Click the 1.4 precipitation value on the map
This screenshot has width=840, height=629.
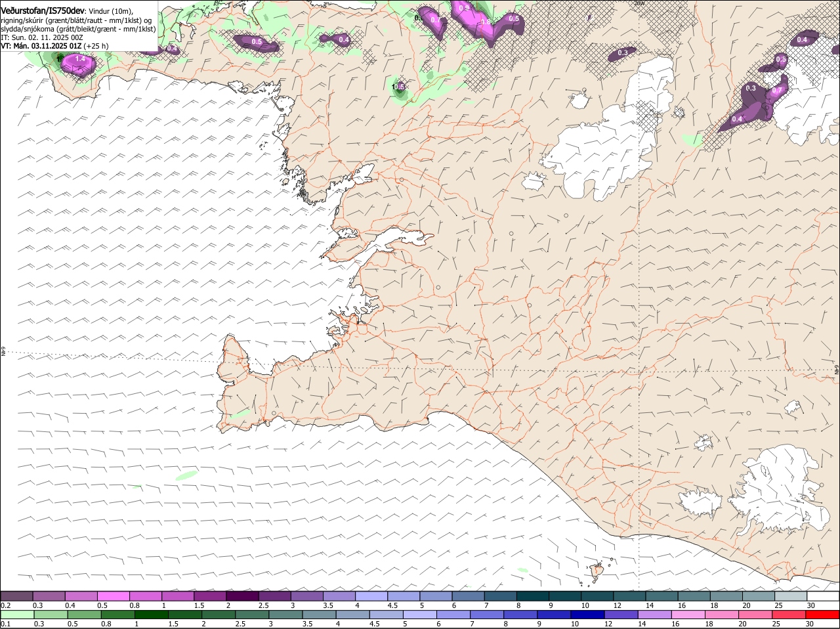pyautogui.click(x=80, y=59)
